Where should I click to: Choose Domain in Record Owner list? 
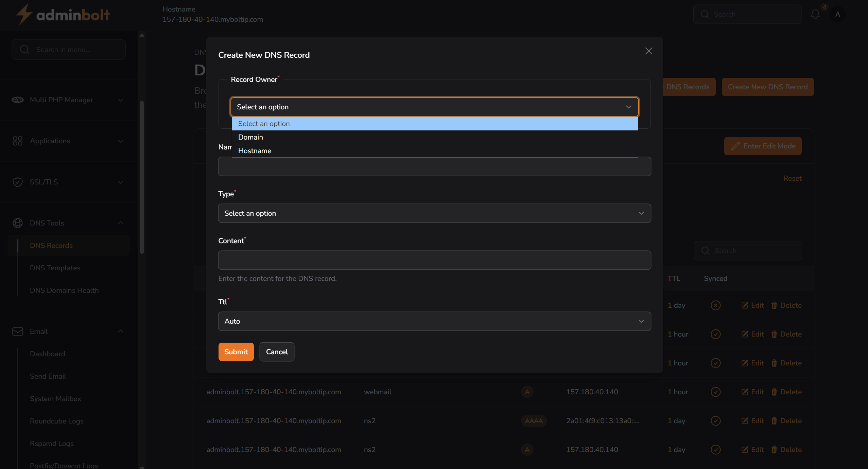click(x=250, y=137)
